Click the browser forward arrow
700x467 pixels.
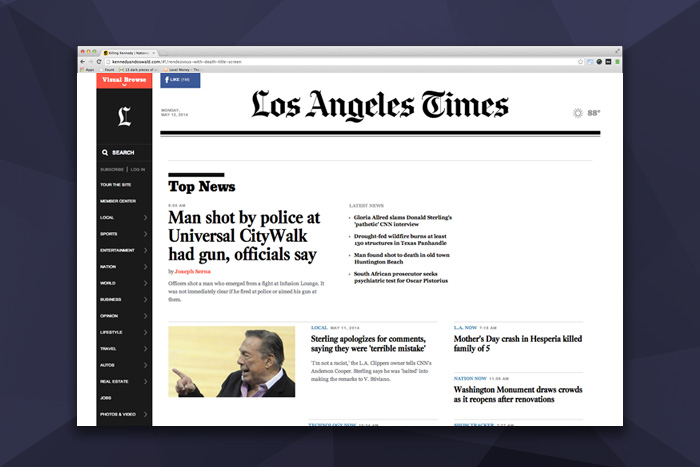coord(91,62)
